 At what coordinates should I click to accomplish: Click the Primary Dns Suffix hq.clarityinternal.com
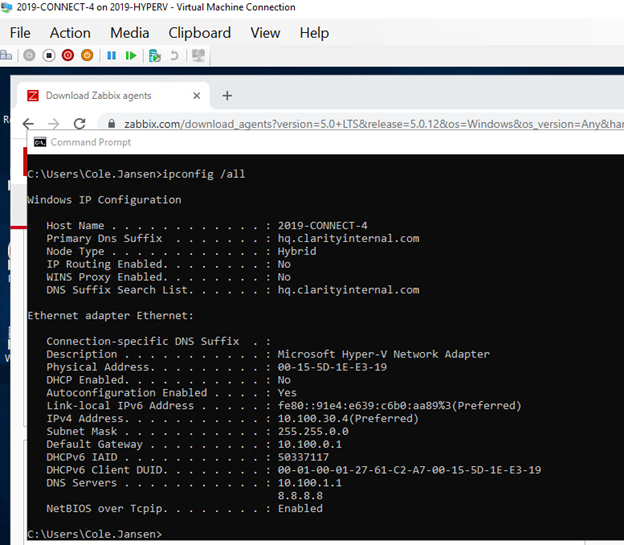349,238
